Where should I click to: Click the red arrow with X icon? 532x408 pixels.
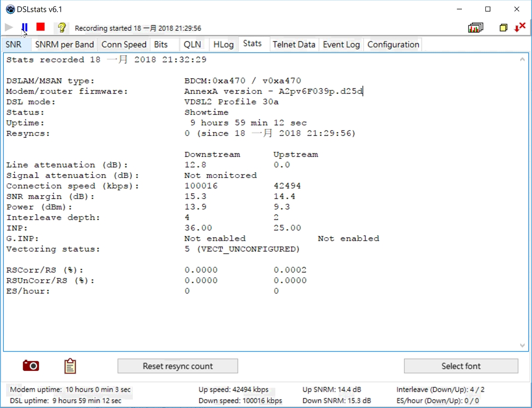(x=520, y=27)
